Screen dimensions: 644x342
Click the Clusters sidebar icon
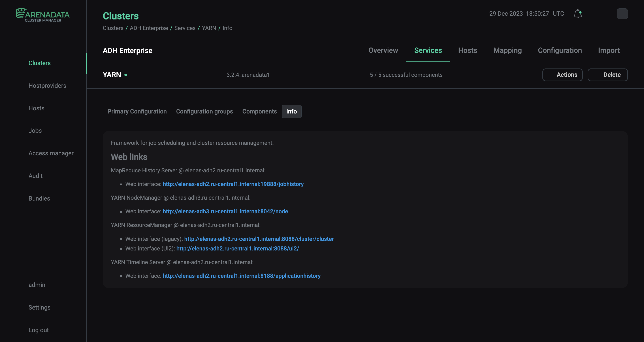[x=39, y=63]
